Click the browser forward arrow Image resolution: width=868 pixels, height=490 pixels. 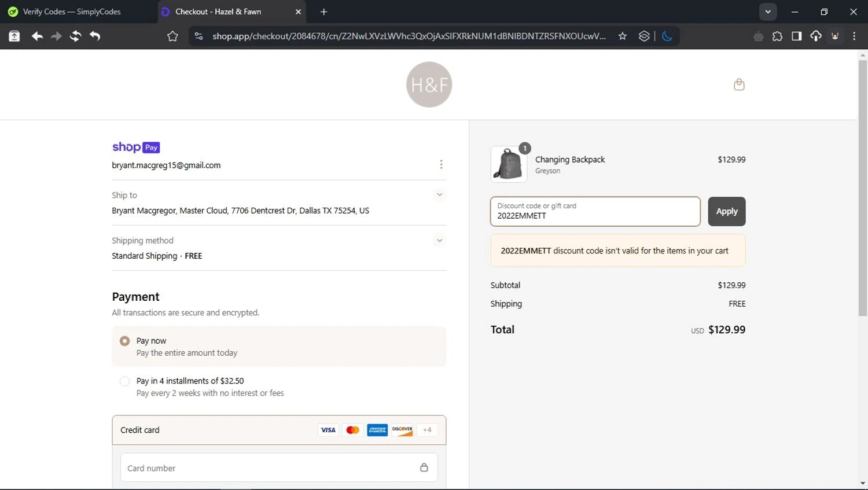click(56, 36)
